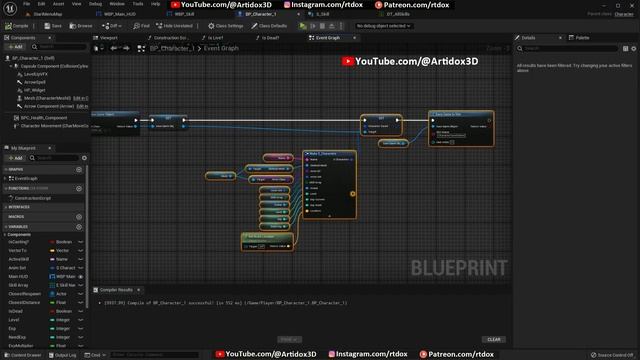Open Diff dropdown

point(111,26)
